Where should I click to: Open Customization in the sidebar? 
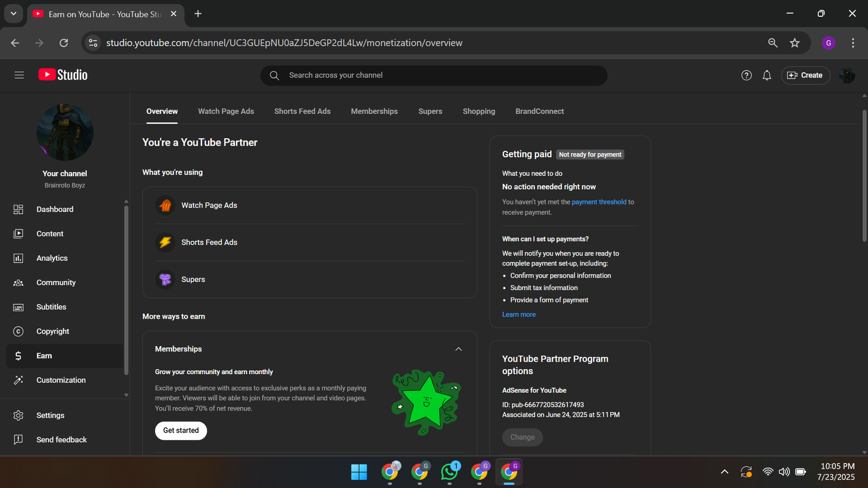(x=65, y=380)
